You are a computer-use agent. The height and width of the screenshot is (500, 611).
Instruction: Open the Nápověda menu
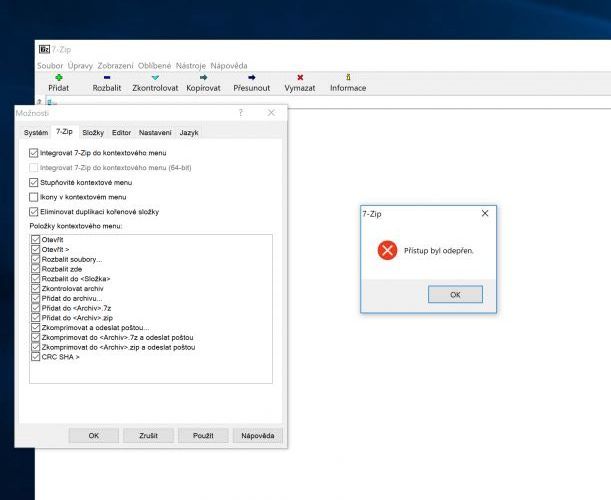click(229, 66)
